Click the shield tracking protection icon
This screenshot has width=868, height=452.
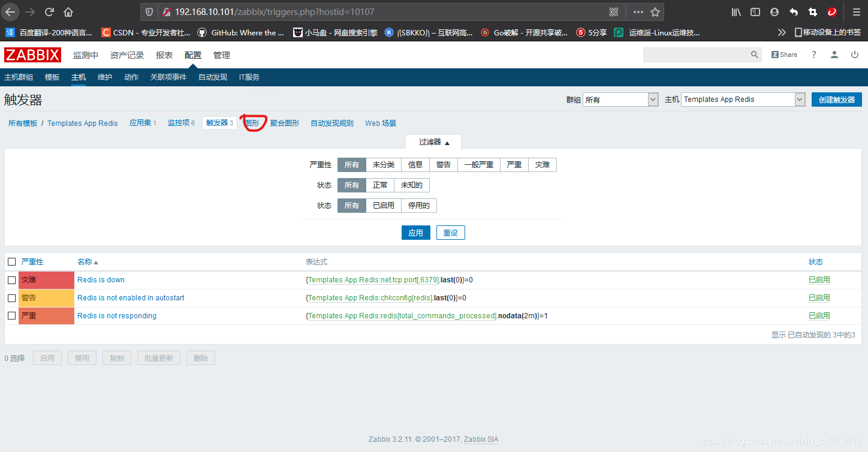(x=150, y=12)
